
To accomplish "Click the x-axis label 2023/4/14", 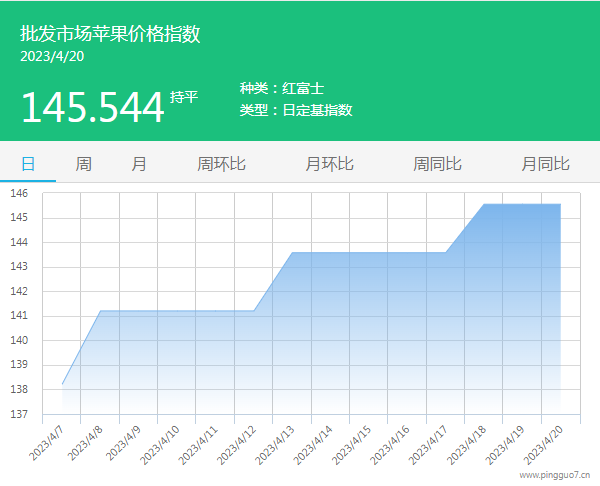I will click(x=313, y=445).
